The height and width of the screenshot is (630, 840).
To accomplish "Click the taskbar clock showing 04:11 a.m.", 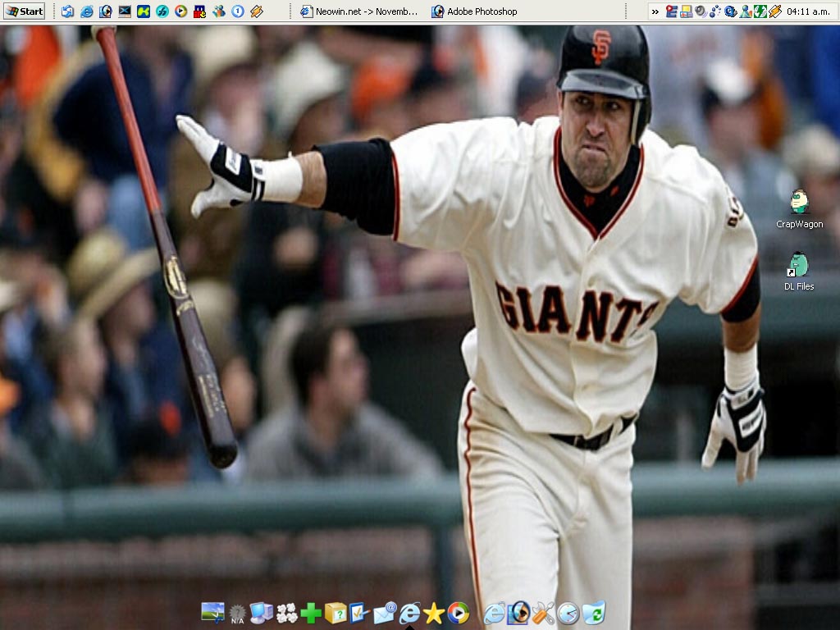I will 808,11.
